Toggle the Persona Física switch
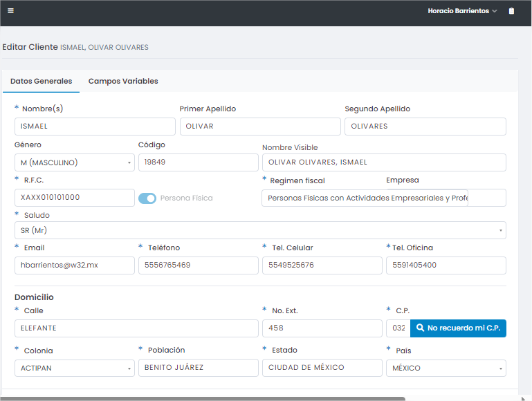This screenshot has width=532, height=401. [x=147, y=198]
